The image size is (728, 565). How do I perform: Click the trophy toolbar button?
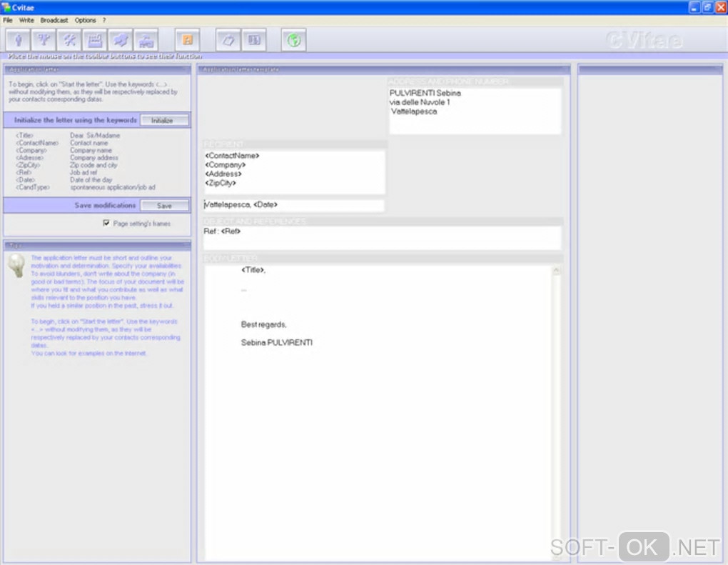pos(44,40)
